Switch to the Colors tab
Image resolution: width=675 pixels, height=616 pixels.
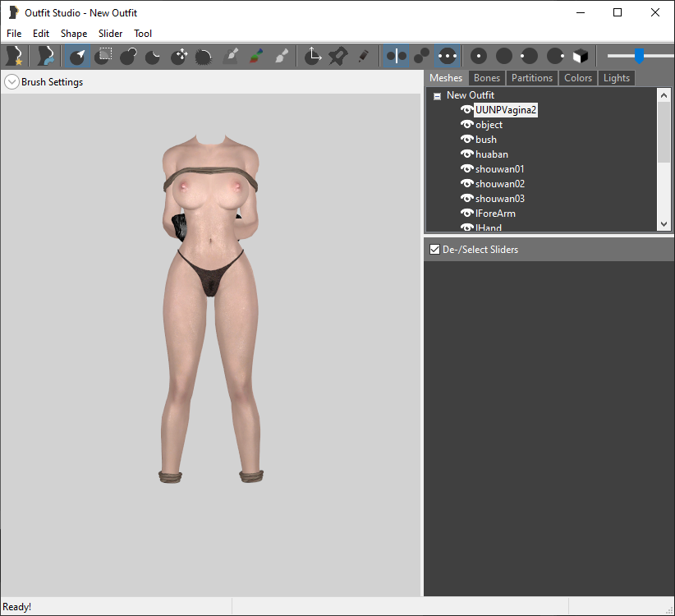pos(578,78)
